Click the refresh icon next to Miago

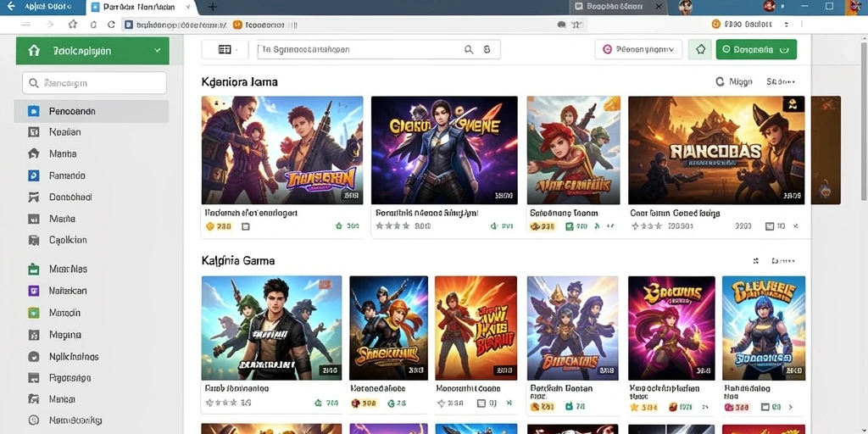[x=720, y=81]
